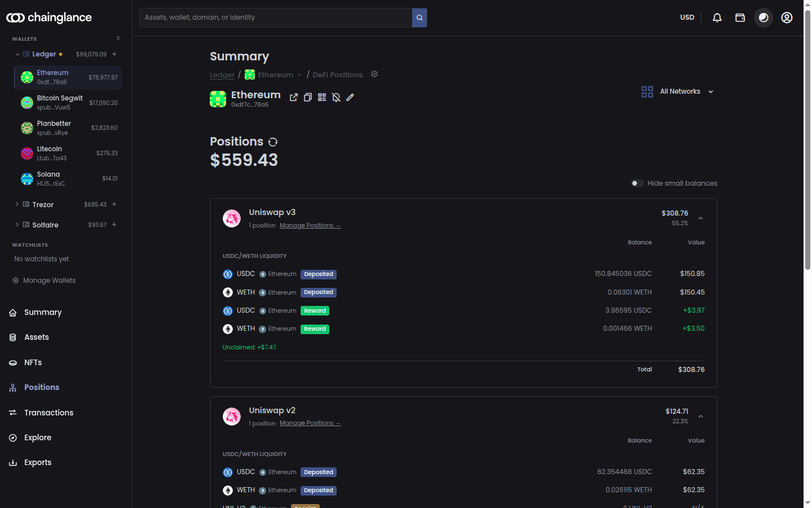This screenshot has height=508, width=812.
Task: Add wallet to Trezor group
Action: (114, 204)
